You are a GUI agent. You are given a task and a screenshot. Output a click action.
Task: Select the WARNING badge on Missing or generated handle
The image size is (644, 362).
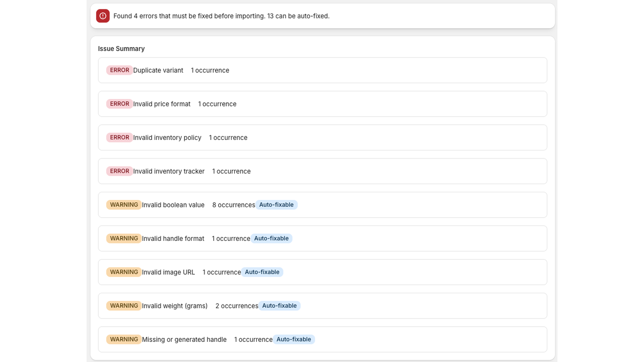pyautogui.click(x=124, y=339)
